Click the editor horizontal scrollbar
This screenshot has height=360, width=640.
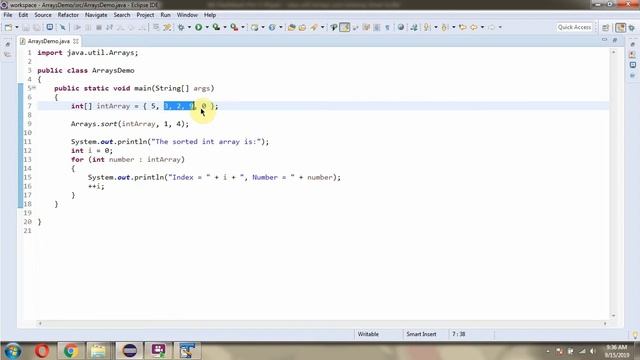(322, 323)
